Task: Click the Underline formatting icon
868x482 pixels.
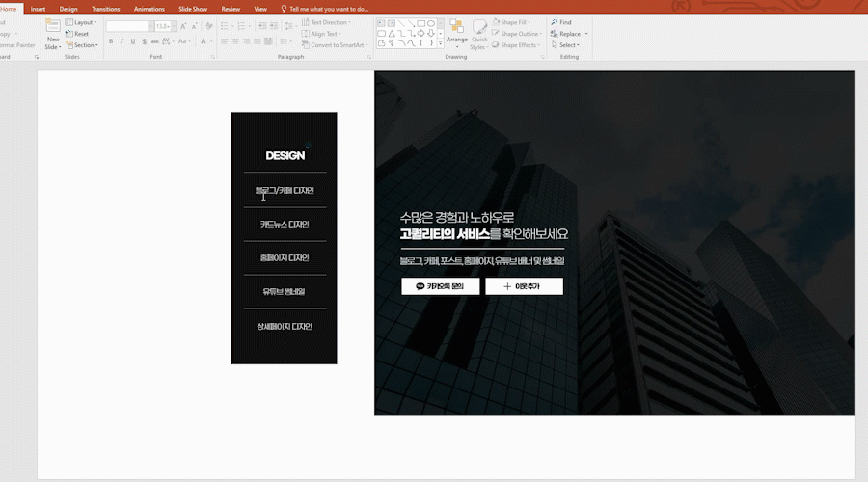Action: 133,41
